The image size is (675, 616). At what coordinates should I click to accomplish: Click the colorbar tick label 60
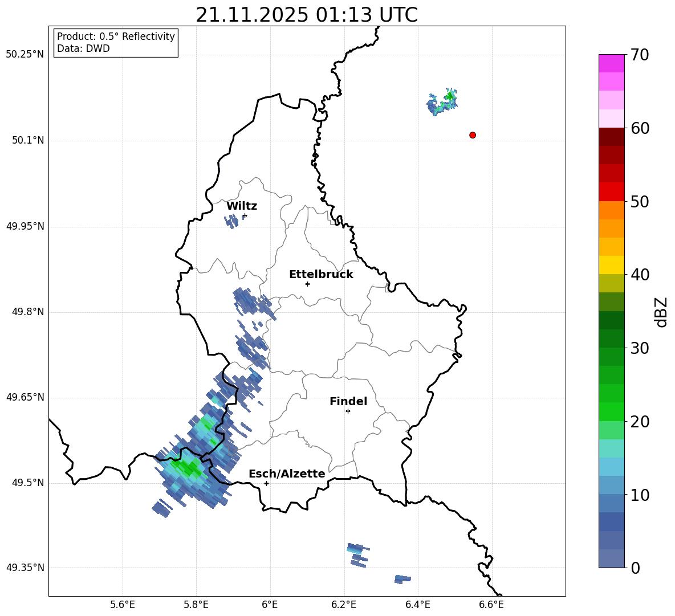(x=640, y=128)
